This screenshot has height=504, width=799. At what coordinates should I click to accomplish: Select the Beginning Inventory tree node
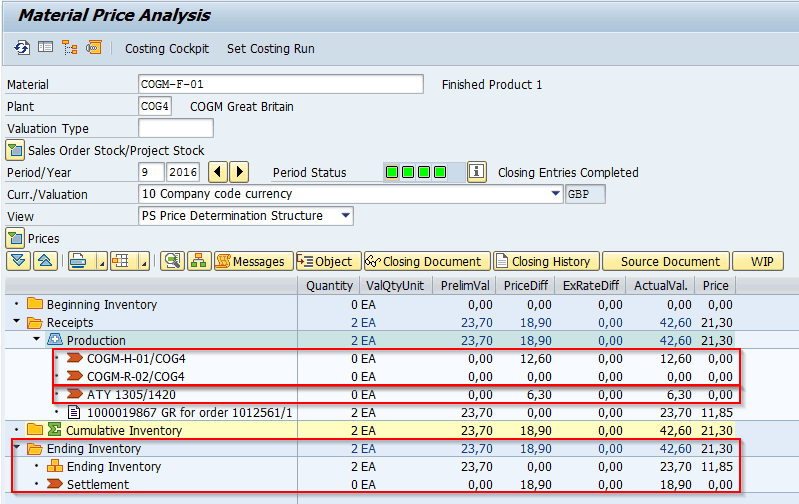[101, 304]
